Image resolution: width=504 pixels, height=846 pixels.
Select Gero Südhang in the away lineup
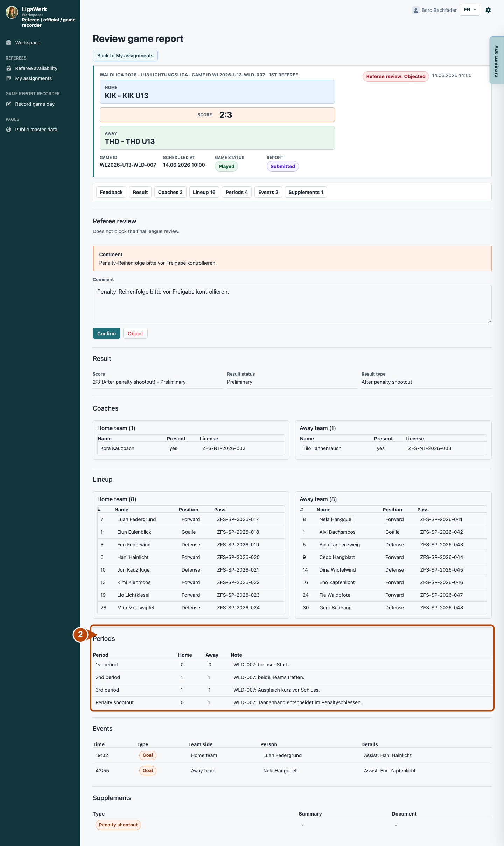[335, 608]
